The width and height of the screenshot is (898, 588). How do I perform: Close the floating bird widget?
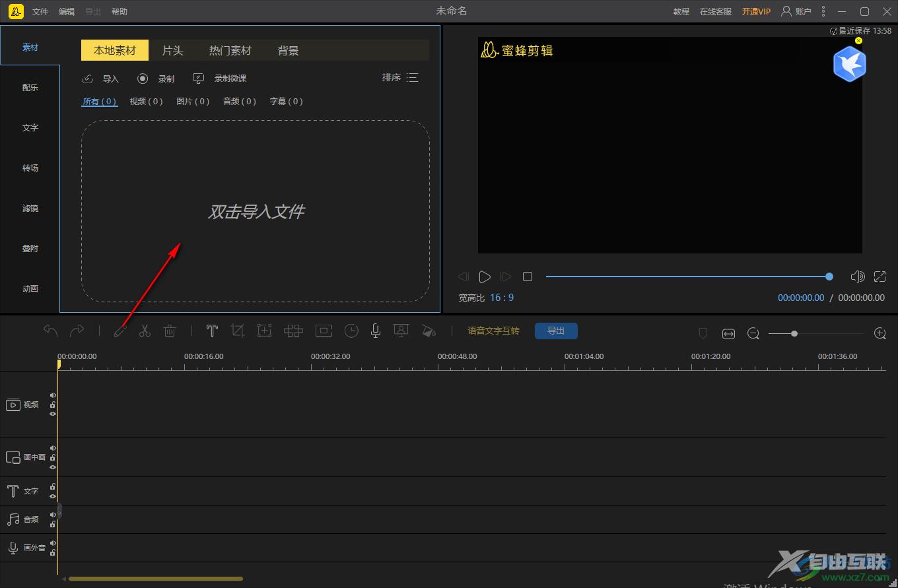[858, 40]
